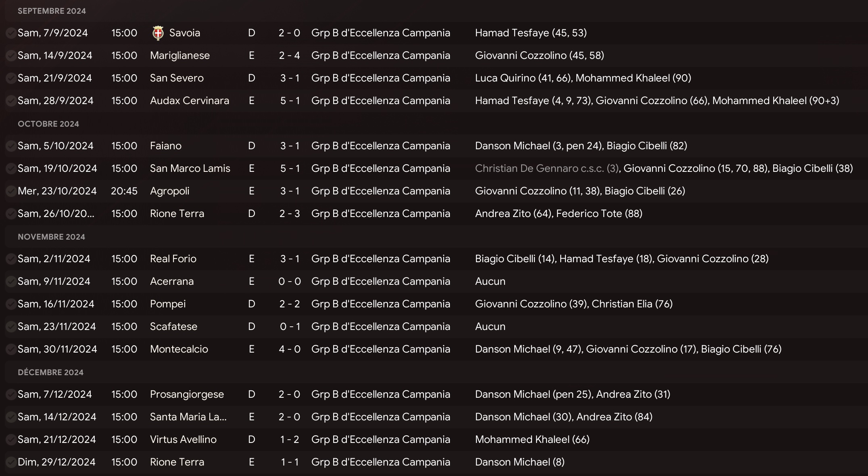Click the E venue marker in the Real Forio row
The height and width of the screenshot is (476, 868).
252,259
